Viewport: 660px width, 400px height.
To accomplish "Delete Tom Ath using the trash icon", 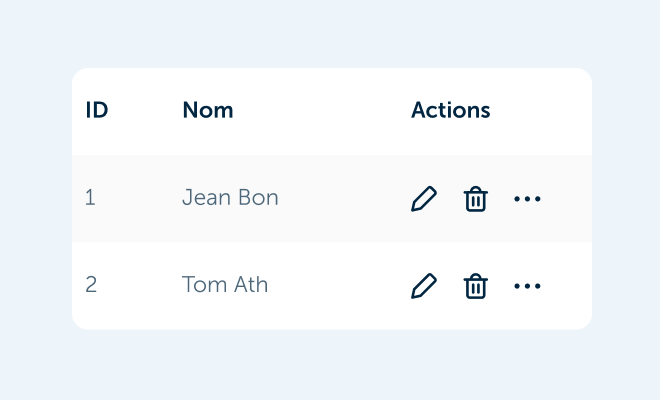I will pos(476,286).
